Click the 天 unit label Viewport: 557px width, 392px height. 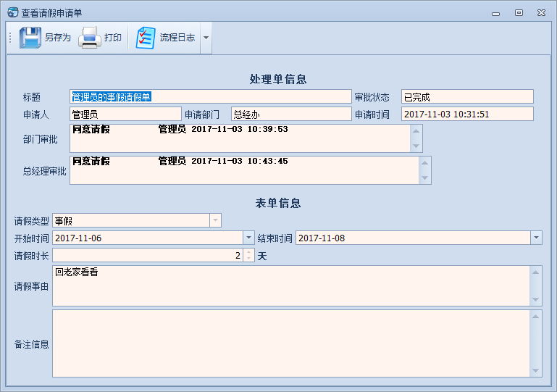click(262, 257)
